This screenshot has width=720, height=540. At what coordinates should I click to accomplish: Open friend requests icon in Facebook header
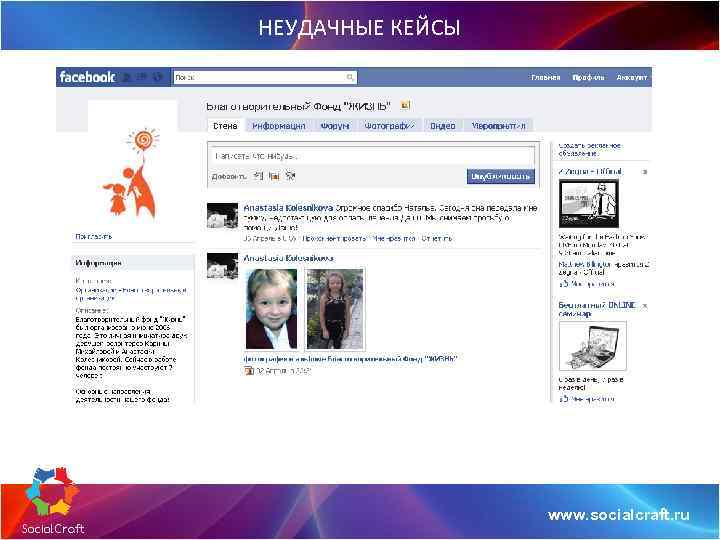[128, 78]
